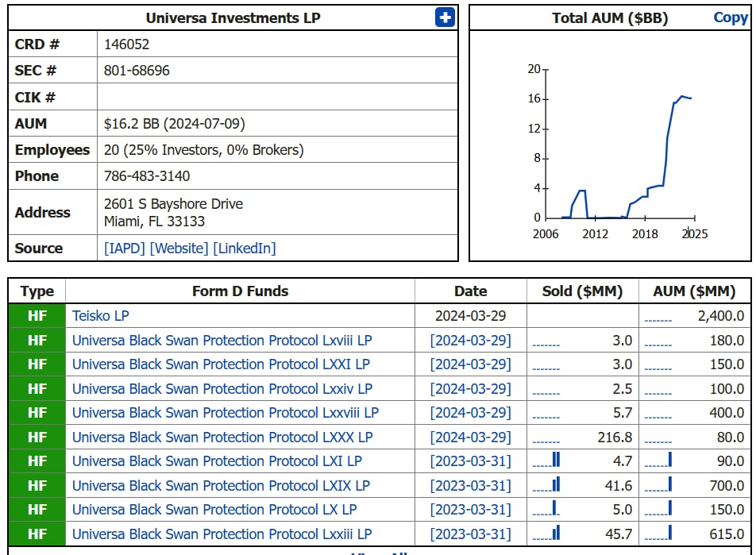This screenshot has height=555, width=756.
Task: Click the blue plus icon beside Universa Investments LP
Action: pos(445,17)
